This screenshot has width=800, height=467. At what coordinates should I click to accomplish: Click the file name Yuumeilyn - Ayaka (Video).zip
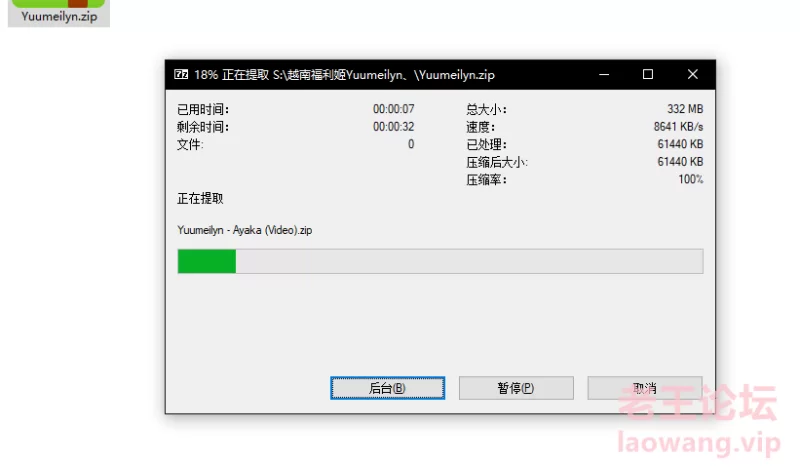tap(245, 230)
